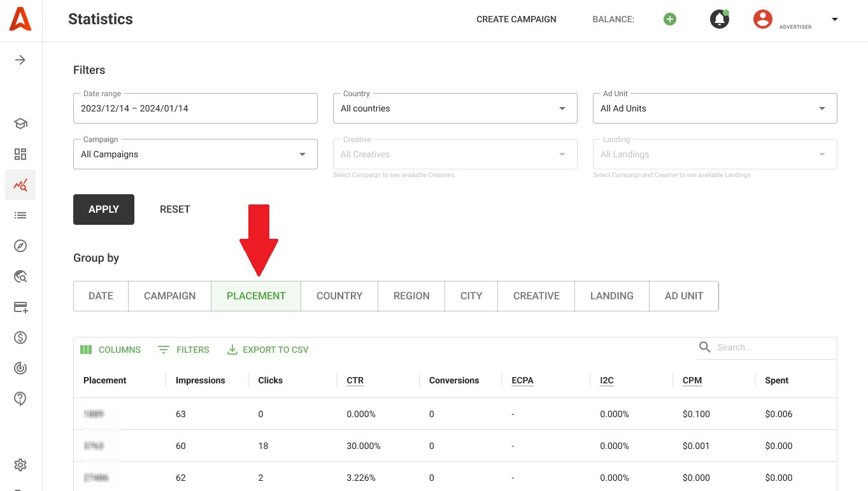Click the green add balance plus icon

pyautogui.click(x=669, y=19)
